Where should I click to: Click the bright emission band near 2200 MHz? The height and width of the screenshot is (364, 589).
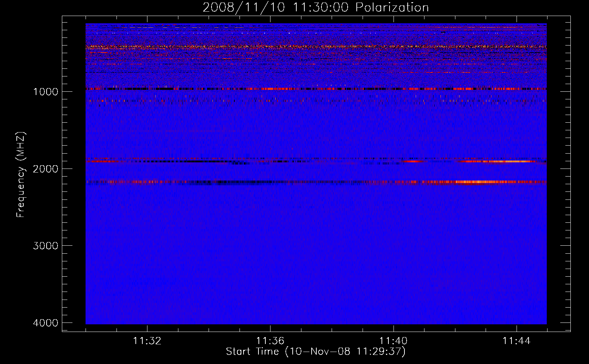(316, 182)
